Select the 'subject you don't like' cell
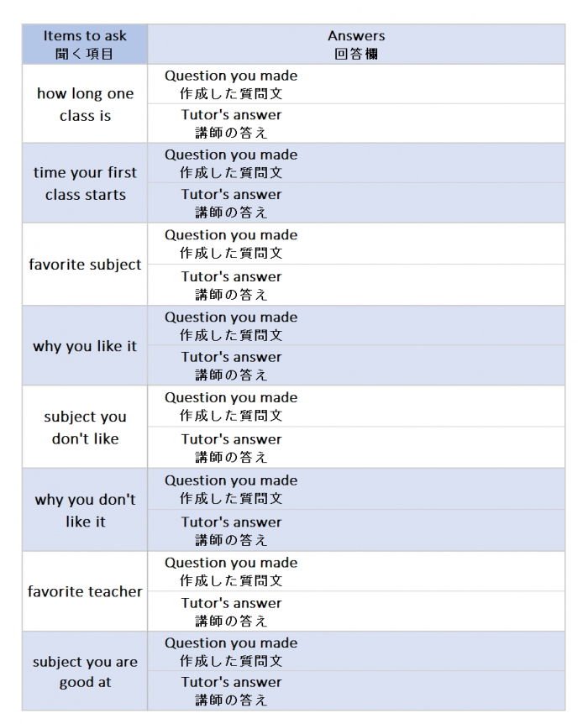The width and height of the screenshot is (588, 724). [85, 428]
